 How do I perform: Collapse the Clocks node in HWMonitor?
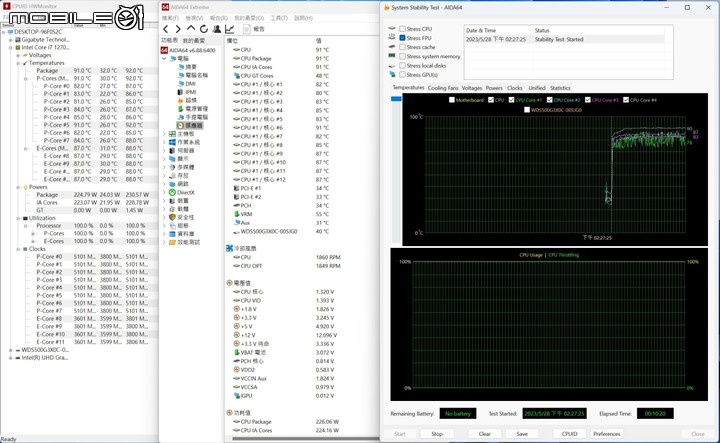point(18,249)
